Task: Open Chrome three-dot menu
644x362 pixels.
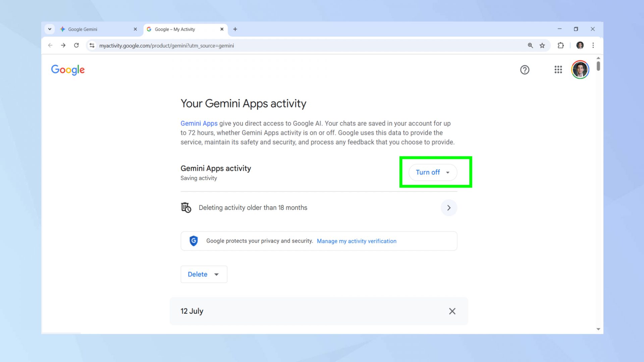Action: pos(593,46)
